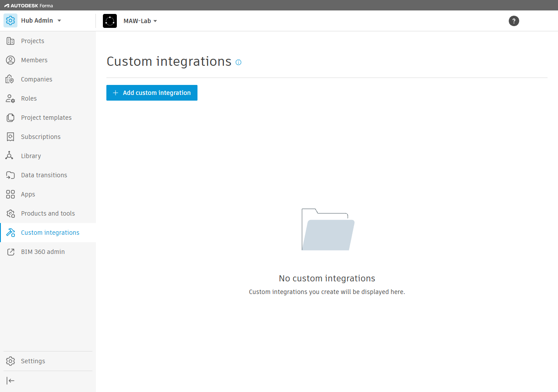This screenshot has width=558, height=392.
Task: Open the Companies section
Action: (x=37, y=79)
